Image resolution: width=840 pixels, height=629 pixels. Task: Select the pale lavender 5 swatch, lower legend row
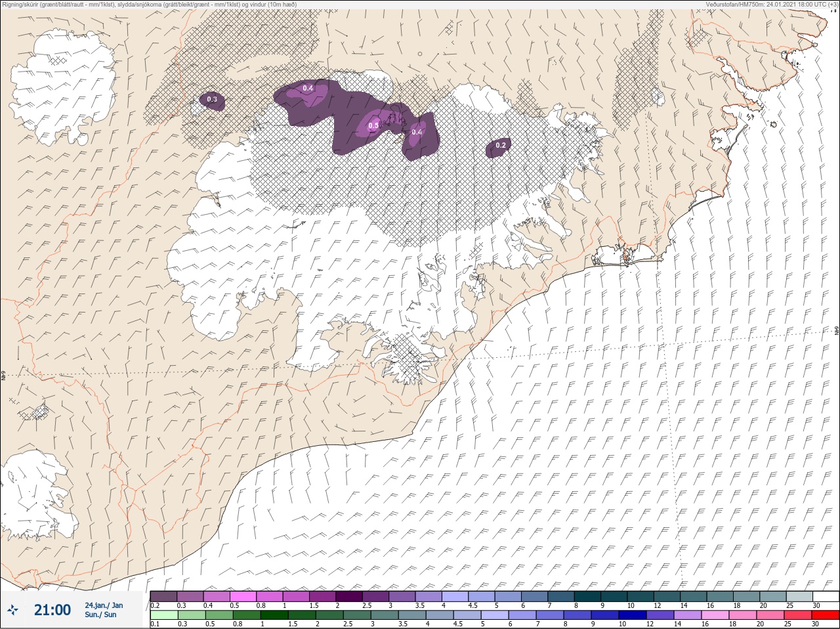(495, 615)
